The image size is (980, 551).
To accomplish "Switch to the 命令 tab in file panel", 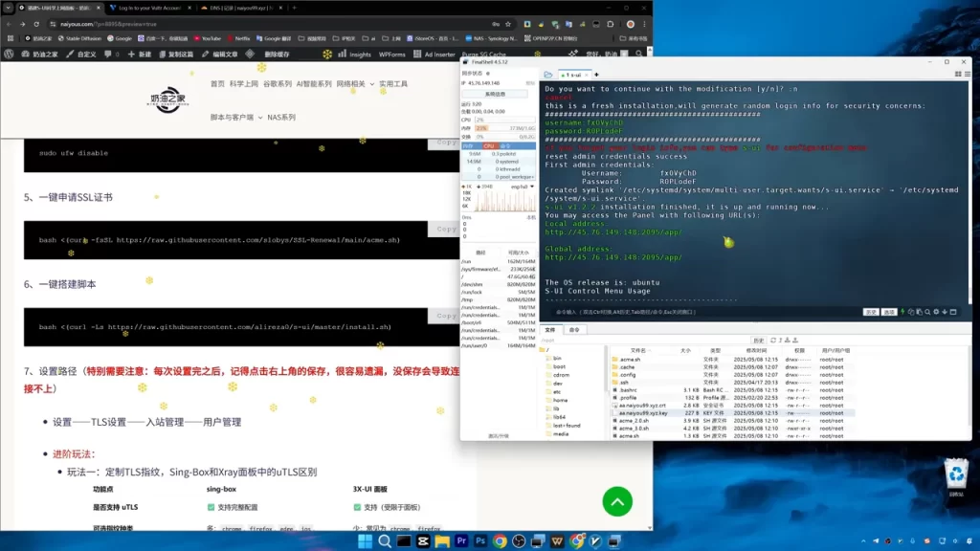I will [574, 330].
